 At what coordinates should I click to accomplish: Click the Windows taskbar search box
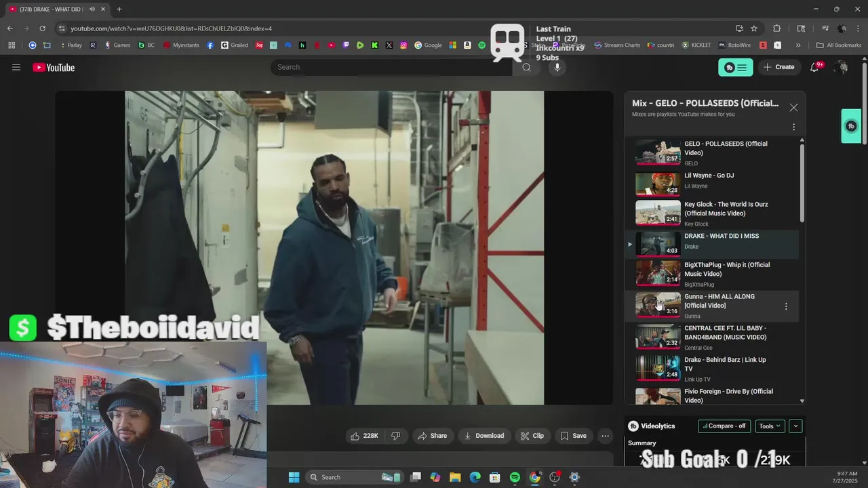pyautogui.click(x=353, y=477)
